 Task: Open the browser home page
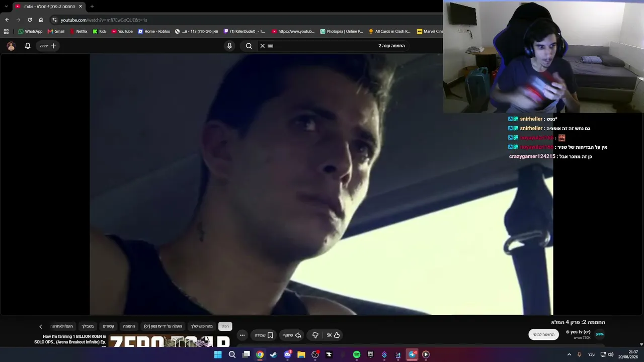click(x=41, y=20)
